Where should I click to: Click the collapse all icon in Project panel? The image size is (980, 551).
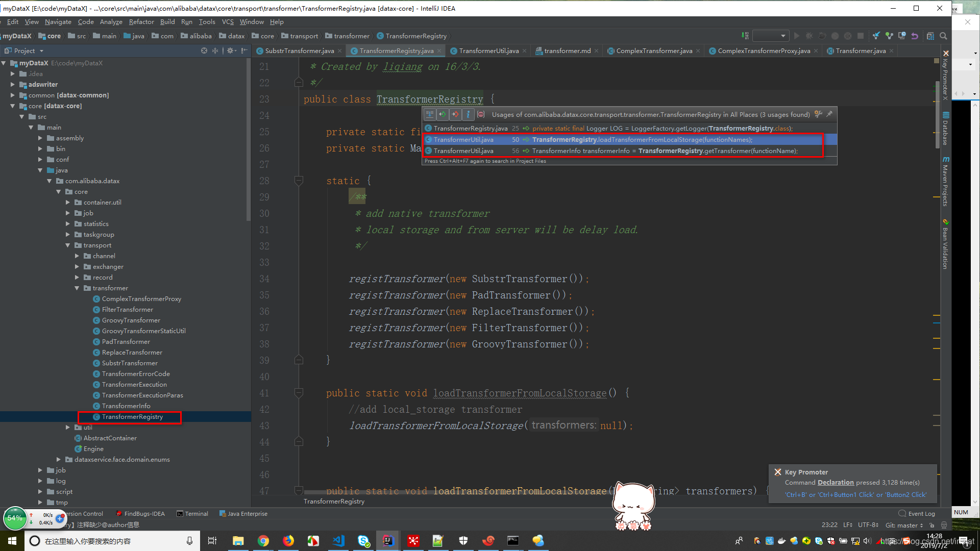(215, 51)
